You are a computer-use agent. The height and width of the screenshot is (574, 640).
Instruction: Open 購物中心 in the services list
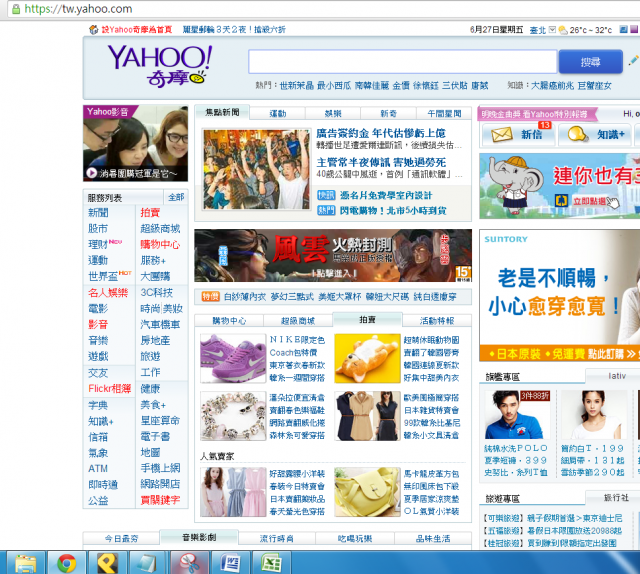(160, 245)
